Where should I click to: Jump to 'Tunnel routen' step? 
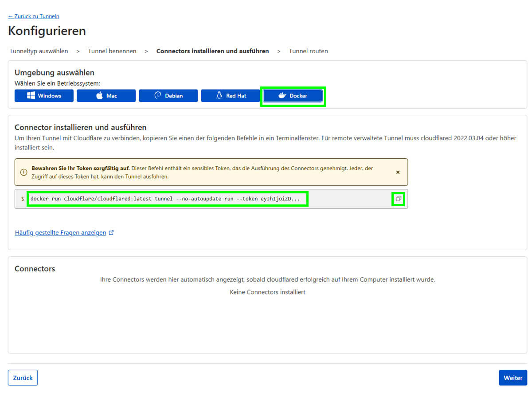point(309,51)
